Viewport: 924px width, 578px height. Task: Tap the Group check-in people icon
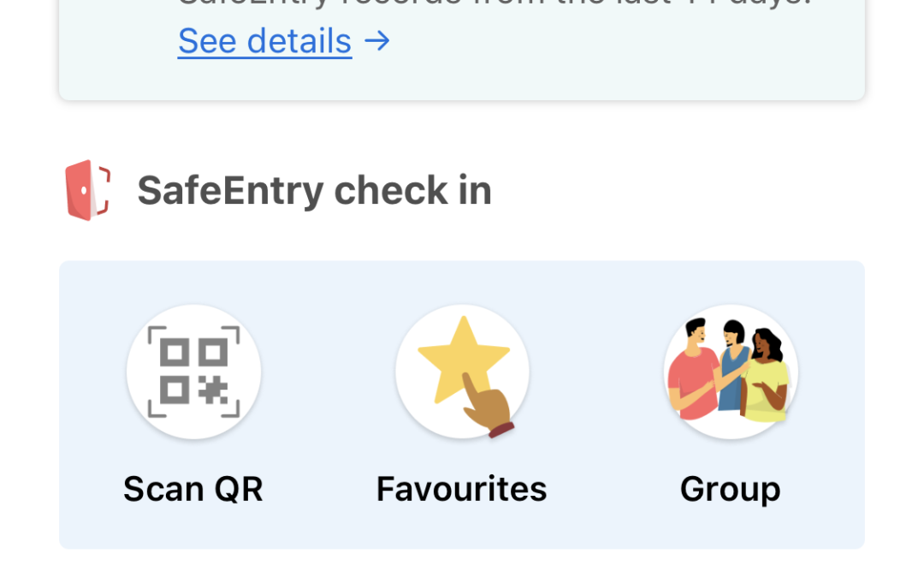731,372
